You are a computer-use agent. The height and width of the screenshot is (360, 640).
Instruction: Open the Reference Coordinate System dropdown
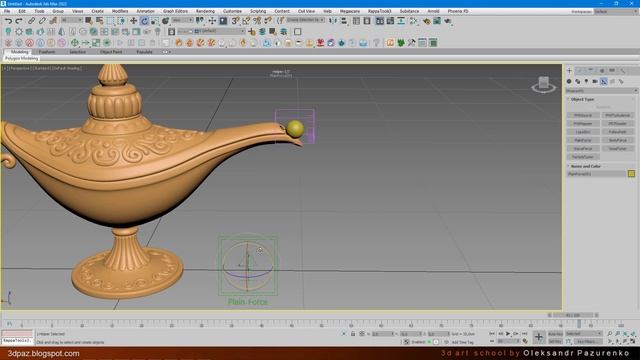point(182,20)
